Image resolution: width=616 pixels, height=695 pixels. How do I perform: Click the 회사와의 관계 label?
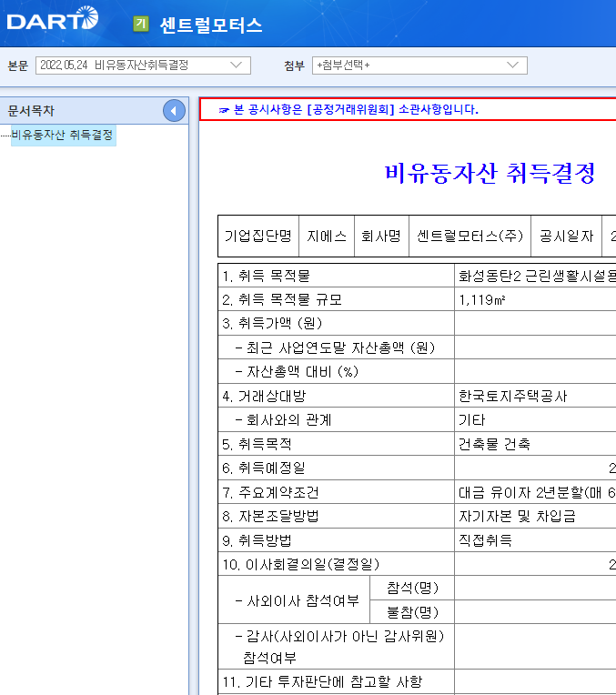(x=283, y=420)
